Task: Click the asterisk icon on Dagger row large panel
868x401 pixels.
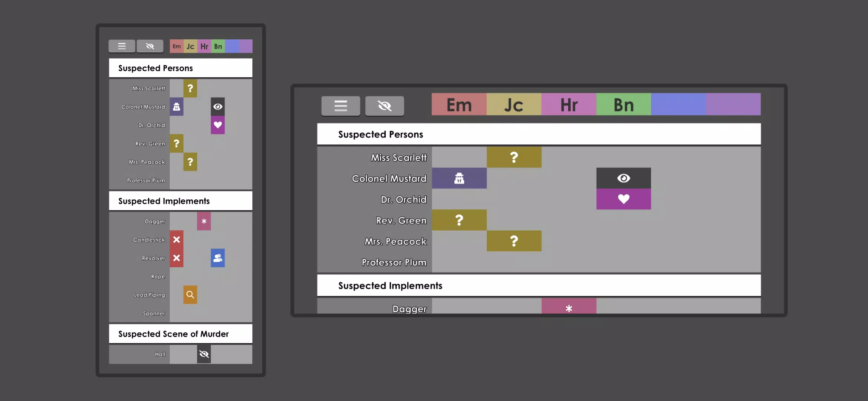Action: 569,309
